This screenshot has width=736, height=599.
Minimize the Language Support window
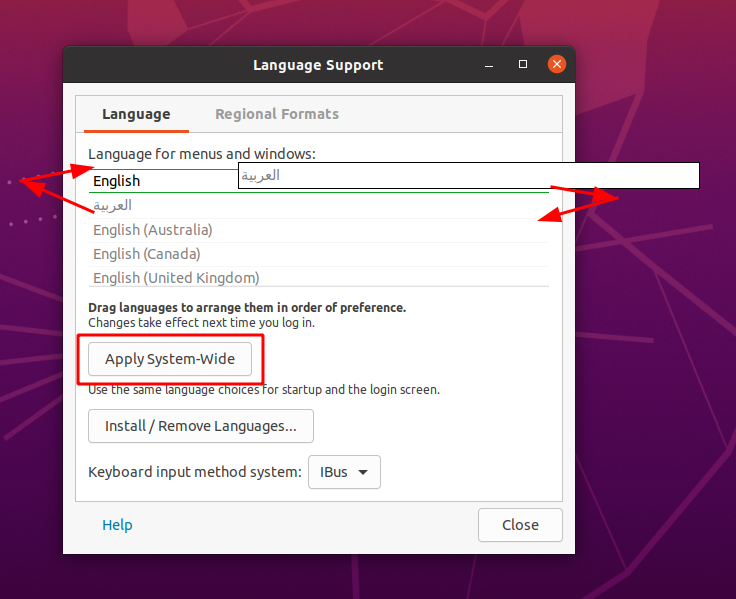pos(489,65)
